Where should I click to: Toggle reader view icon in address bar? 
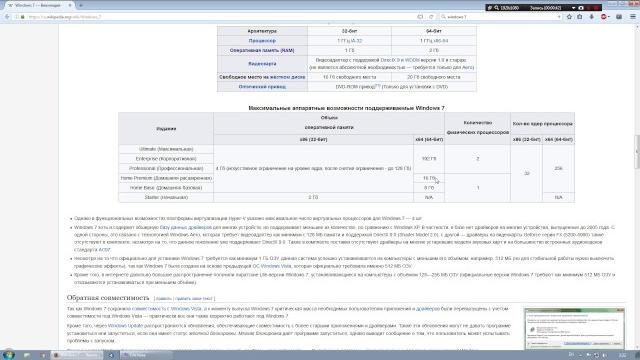[x=420, y=17]
